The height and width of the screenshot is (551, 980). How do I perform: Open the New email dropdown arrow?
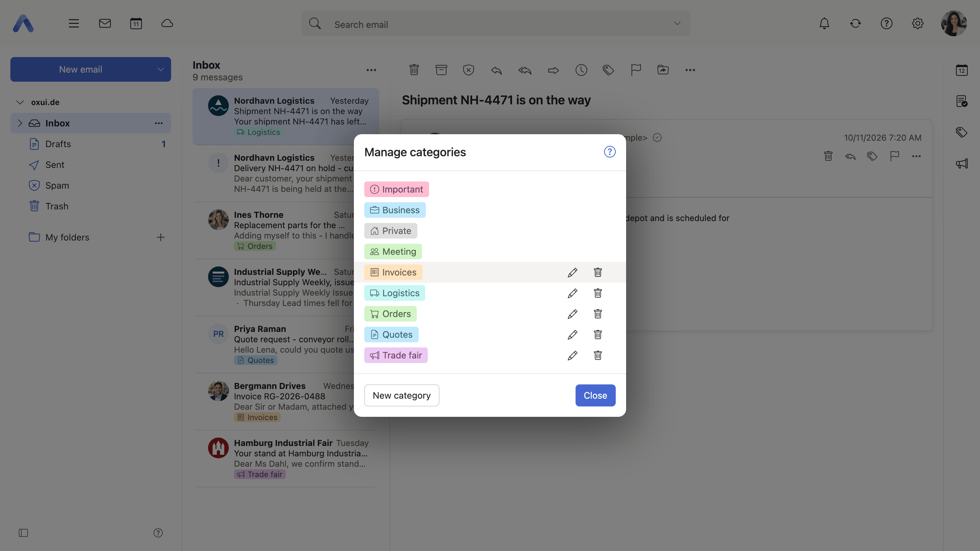[x=160, y=69]
